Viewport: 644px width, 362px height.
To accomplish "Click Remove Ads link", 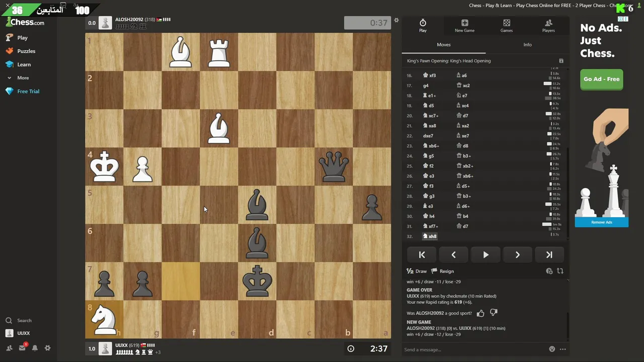I will (x=601, y=222).
